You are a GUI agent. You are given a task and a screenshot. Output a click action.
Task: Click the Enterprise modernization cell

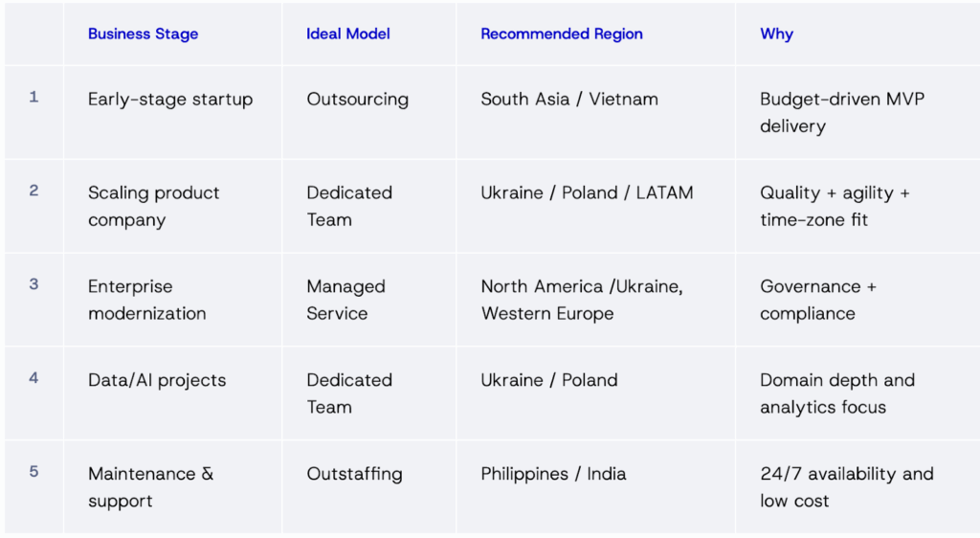(146, 300)
